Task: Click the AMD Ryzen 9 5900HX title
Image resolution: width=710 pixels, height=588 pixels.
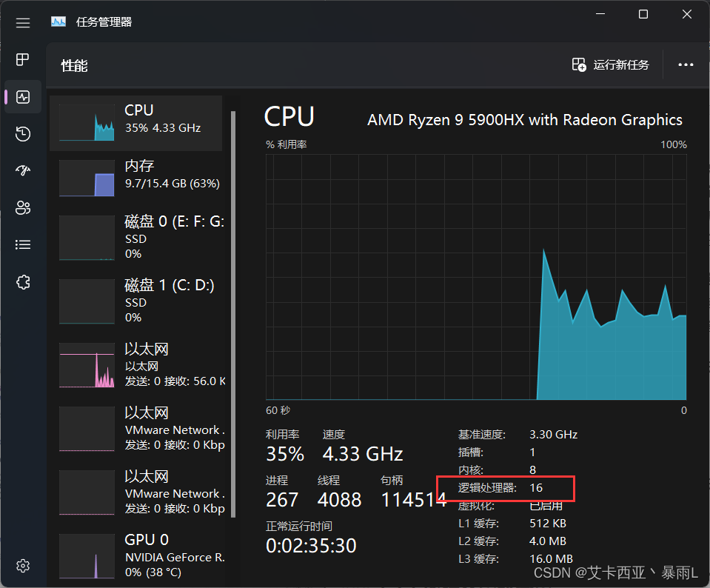Action: [525, 119]
